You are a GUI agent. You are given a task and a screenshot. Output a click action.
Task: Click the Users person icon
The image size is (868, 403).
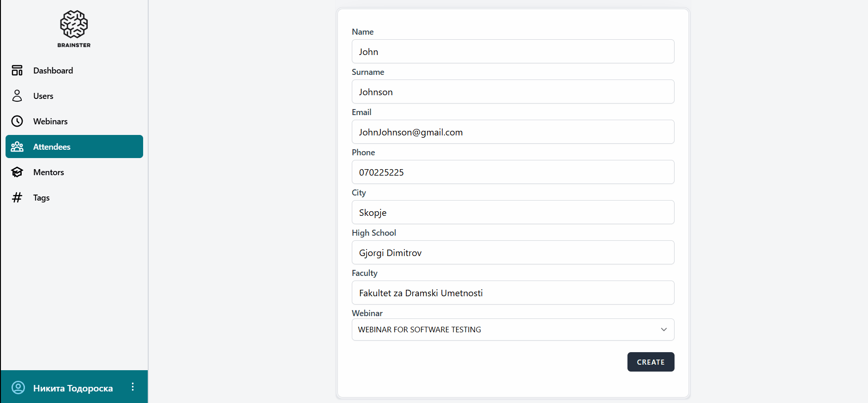coord(17,96)
